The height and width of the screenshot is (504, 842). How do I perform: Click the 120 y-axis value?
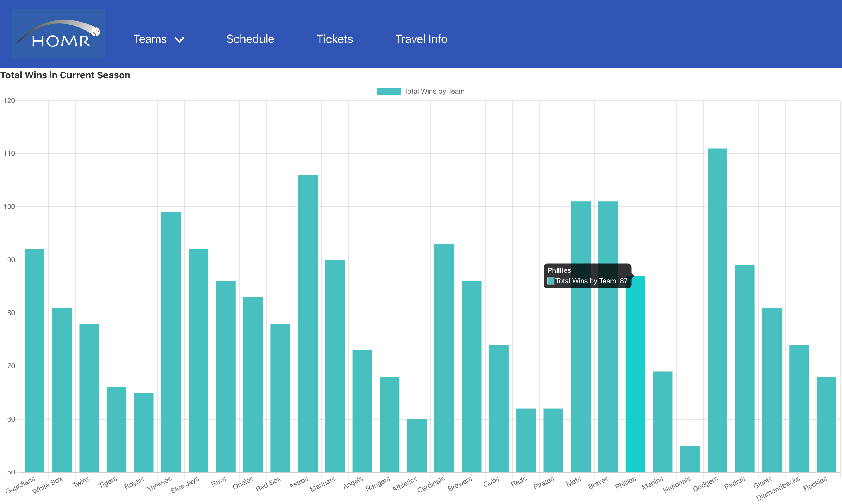tap(9, 101)
